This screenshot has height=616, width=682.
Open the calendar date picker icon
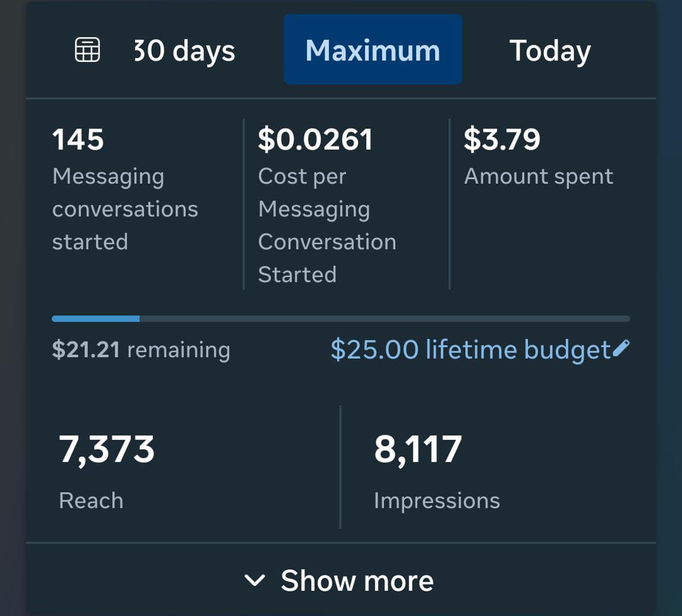[x=87, y=50]
